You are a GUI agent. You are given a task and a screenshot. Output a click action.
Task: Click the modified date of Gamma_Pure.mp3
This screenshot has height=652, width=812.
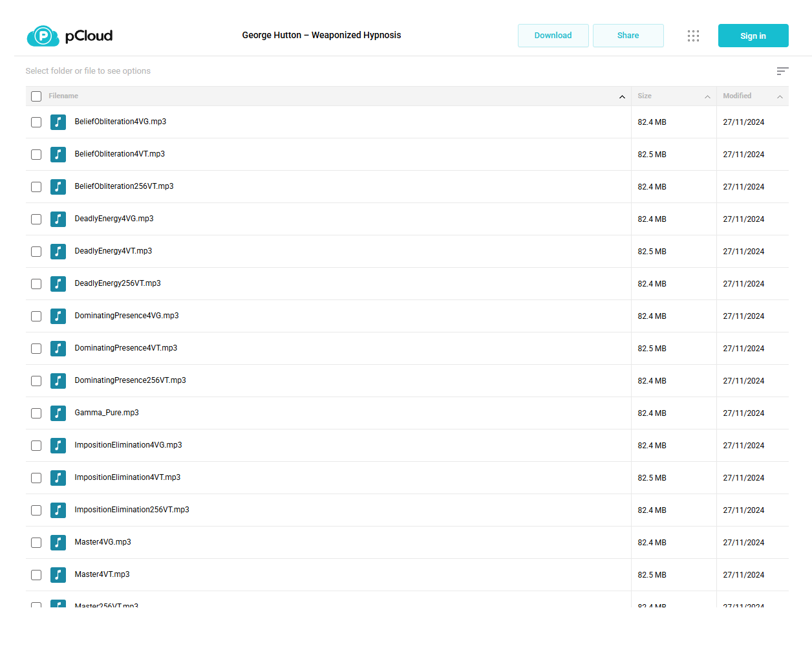tap(743, 413)
